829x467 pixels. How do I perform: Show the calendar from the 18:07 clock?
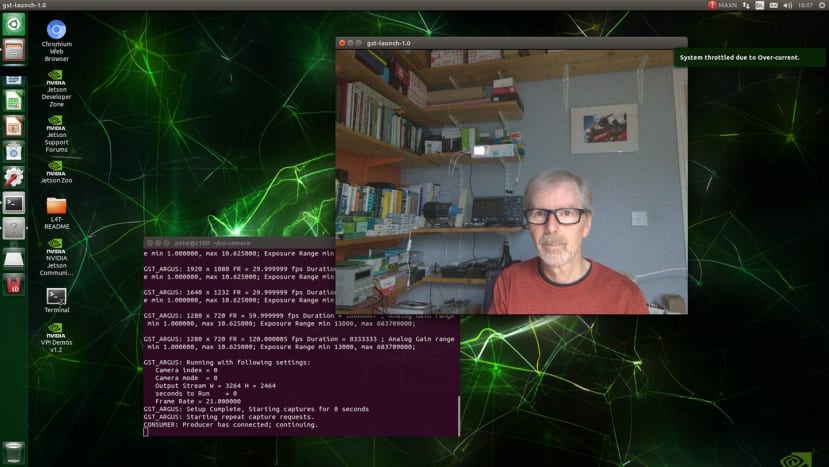[x=805, y=5]
